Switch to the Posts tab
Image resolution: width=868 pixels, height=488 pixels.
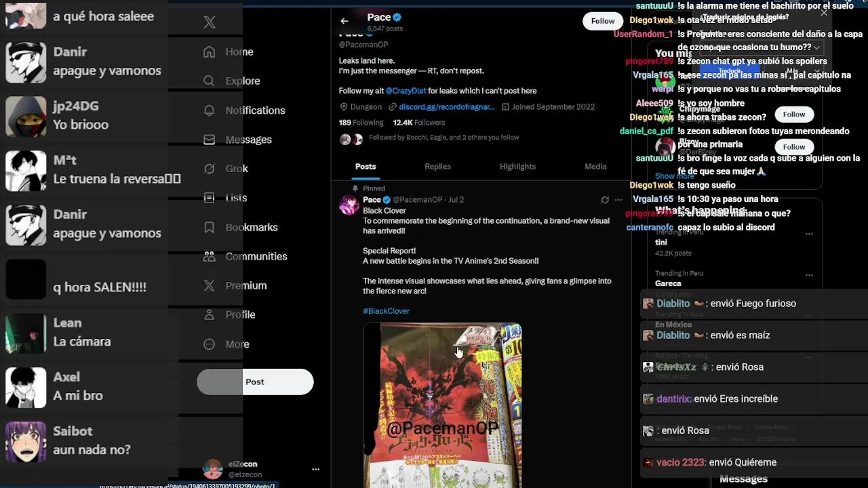pos(366,166)
